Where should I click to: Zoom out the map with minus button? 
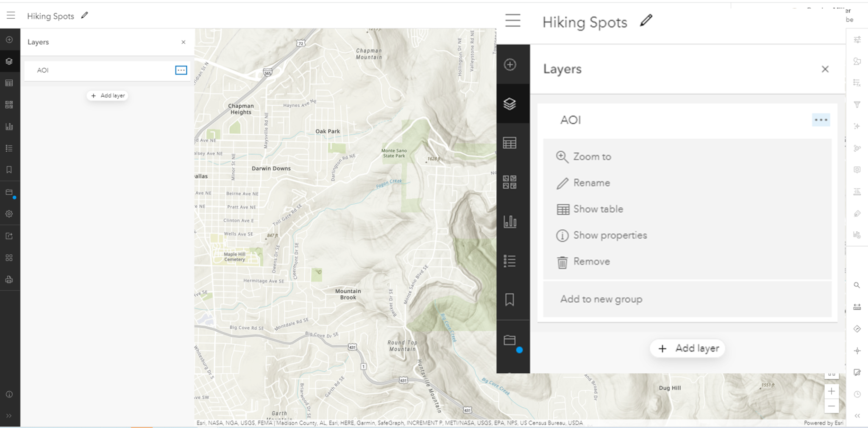click(832, 406)
